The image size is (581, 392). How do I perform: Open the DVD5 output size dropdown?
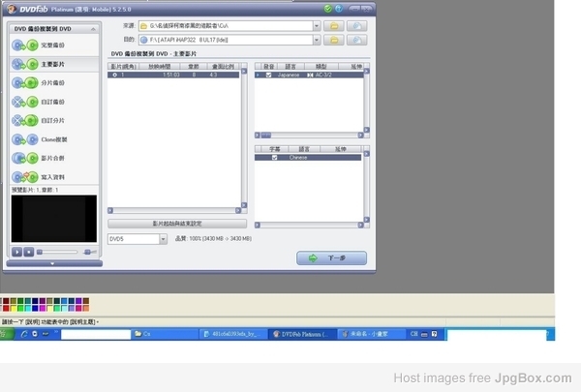point(163,238)
